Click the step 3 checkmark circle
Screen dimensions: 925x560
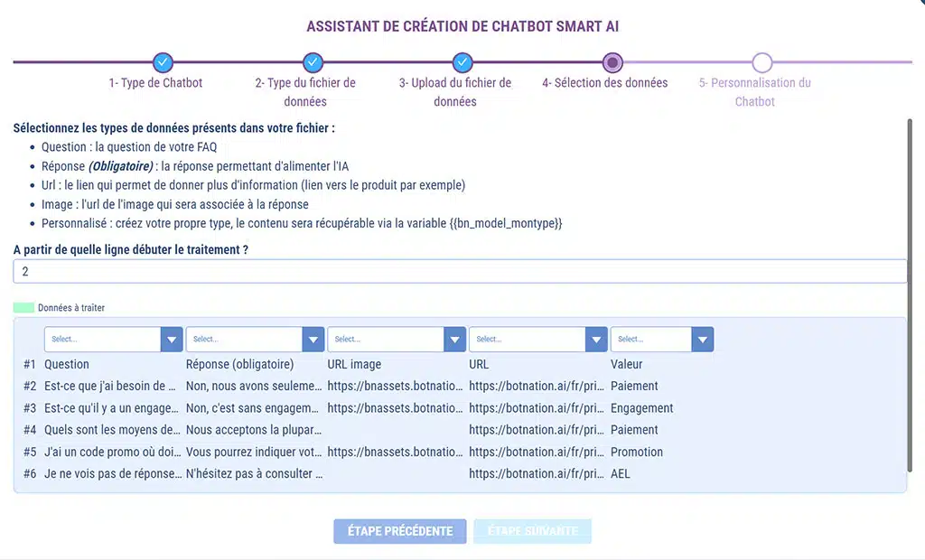coord(462,62)
